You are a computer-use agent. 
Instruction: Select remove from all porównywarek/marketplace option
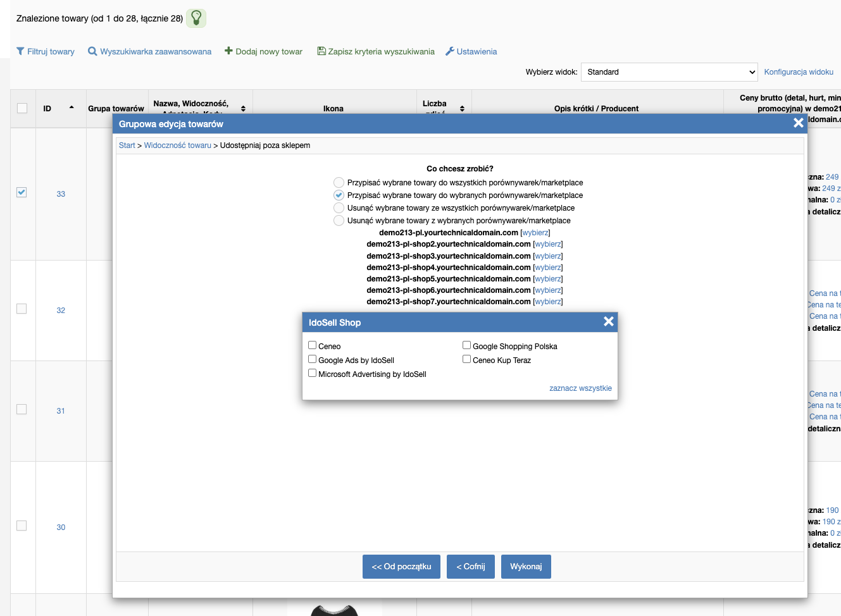click(339, 208)
